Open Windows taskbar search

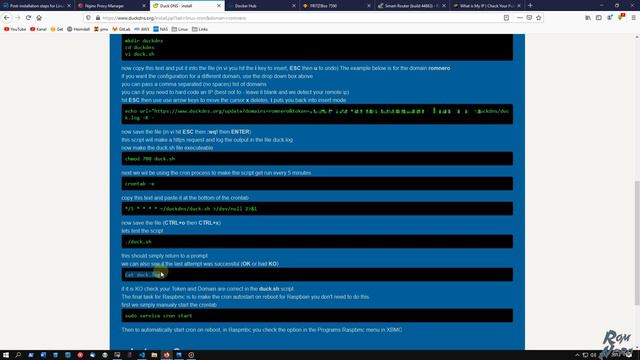point(18,355)
